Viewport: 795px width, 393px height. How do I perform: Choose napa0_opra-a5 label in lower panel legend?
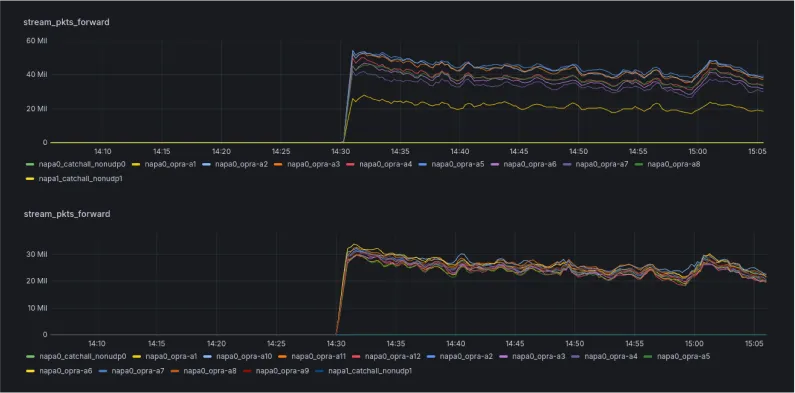(683, 356)
